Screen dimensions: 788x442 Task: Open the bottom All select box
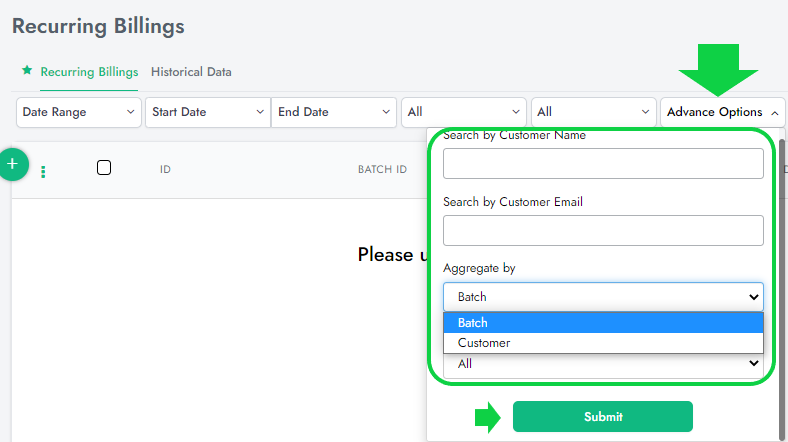pyautogui.click(x=603, y=365)
